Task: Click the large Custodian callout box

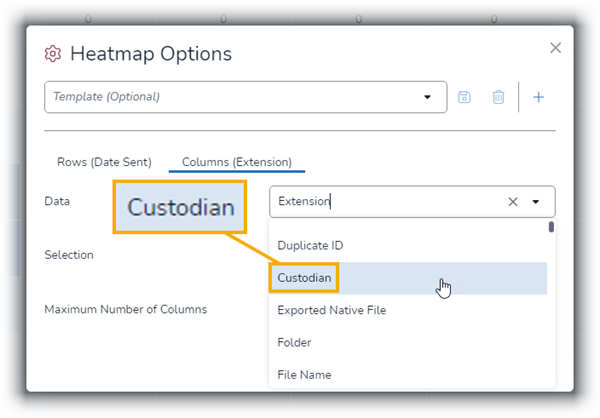Action: pyautogui.click(x=180, y=207)
